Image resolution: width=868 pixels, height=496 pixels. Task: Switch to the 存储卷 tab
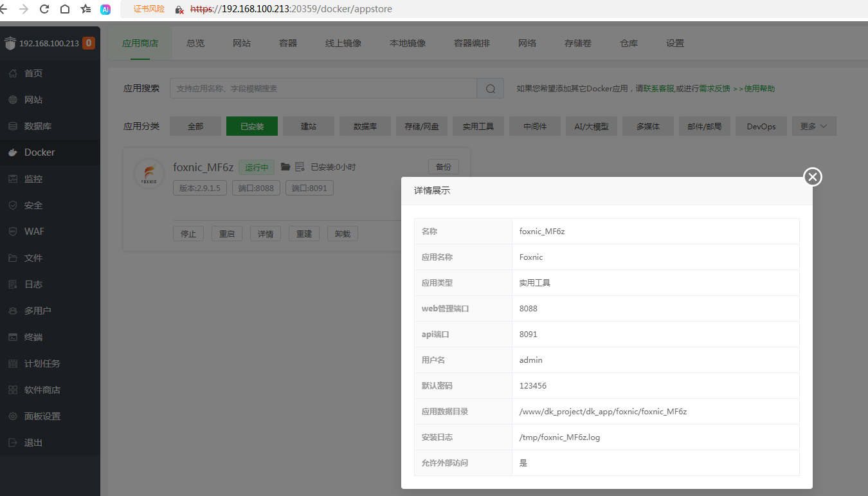(578, 43)
